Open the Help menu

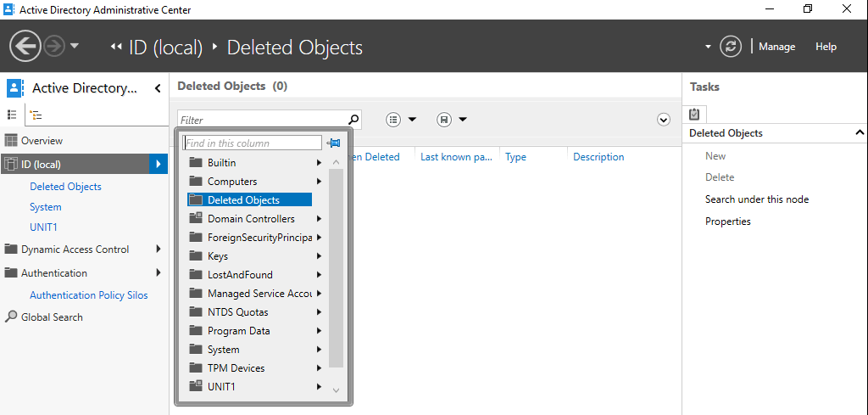tap(826, 47)
